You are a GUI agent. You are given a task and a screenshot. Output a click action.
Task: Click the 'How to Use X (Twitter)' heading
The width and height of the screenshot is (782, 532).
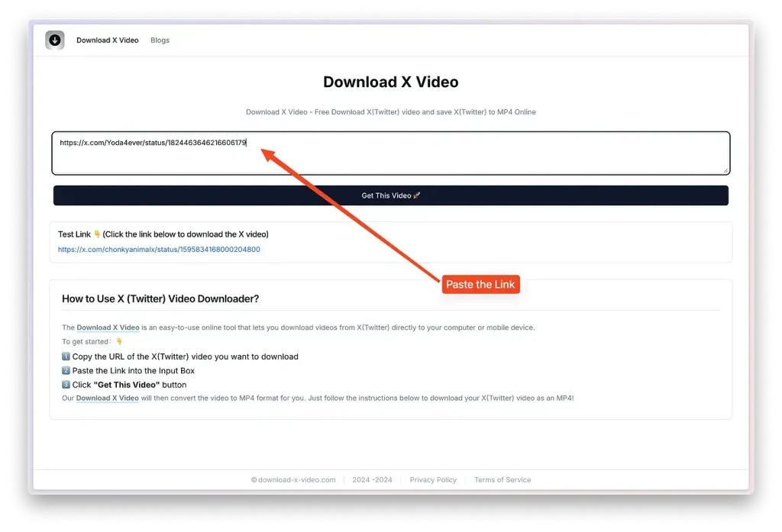pyautogui.click(x=160, y=298)
